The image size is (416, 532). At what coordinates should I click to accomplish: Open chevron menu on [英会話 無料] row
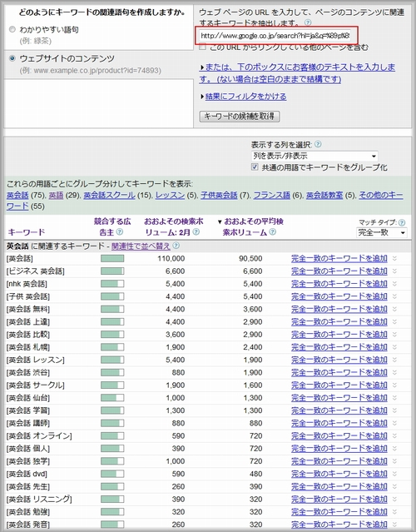pyautogui.click(x=394, y=309)
